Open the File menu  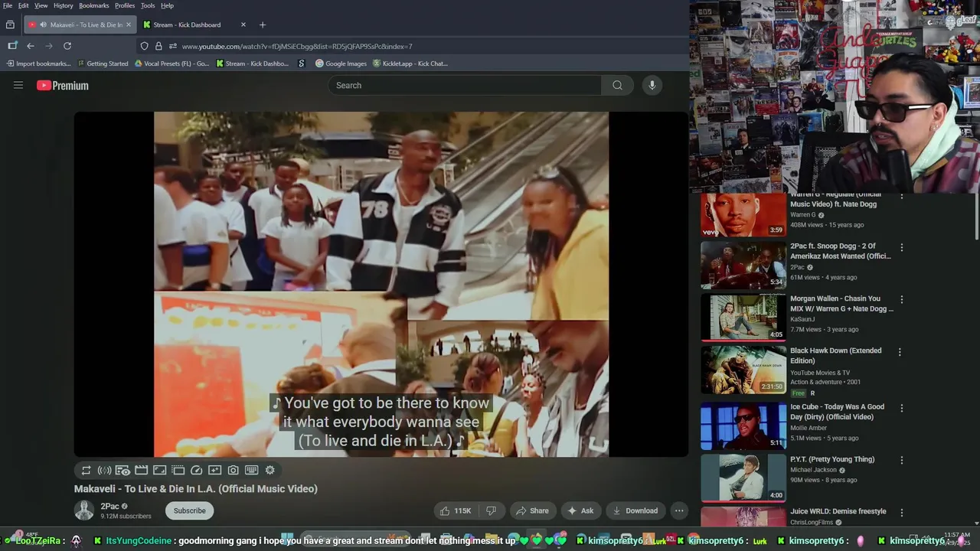(8, 5)
